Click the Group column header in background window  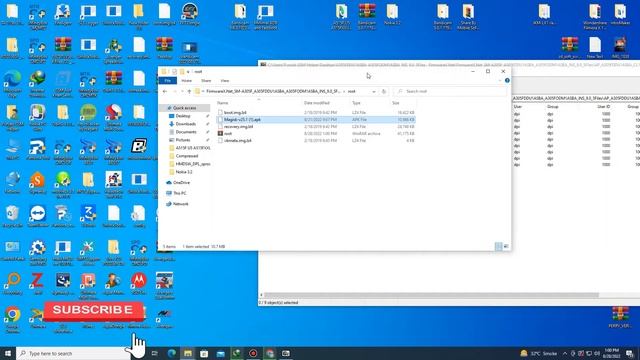pos(553,107)
